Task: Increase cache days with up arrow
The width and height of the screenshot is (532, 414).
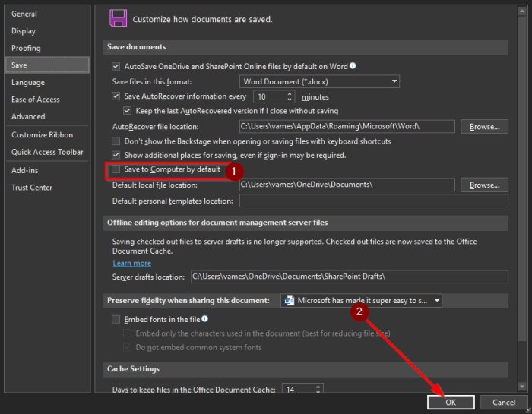Action: (318, 387)
